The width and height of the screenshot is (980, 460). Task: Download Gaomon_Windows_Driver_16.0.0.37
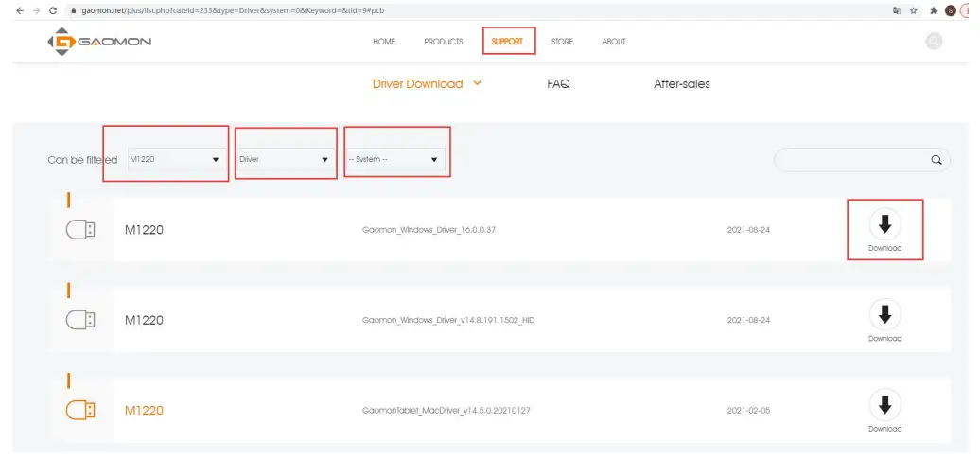click(885, 230)
